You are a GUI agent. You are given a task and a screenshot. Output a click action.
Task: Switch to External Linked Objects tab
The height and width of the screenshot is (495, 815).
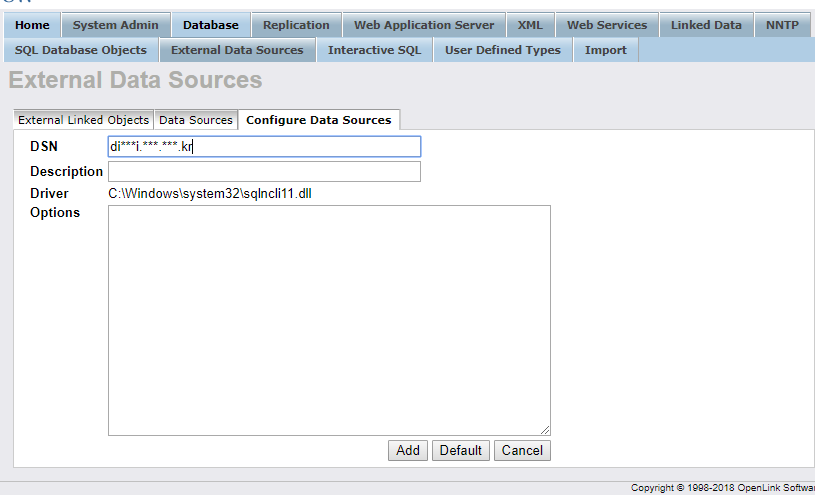point(84,120)
